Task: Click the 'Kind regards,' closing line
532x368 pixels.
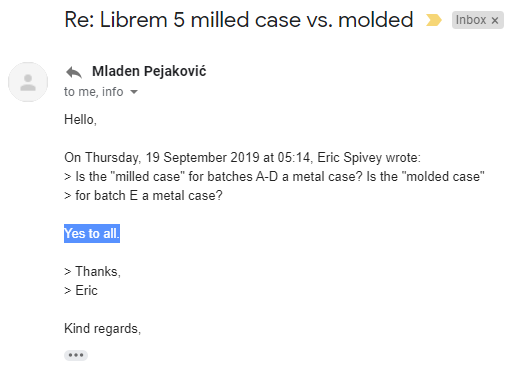Action: pyautogui.click(x=102, y=329)
